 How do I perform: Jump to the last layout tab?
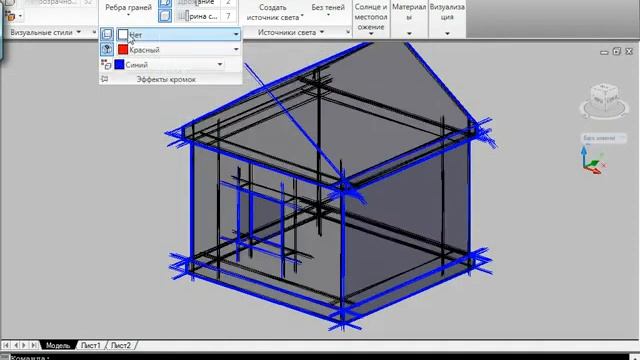click(x=33, y=345)
